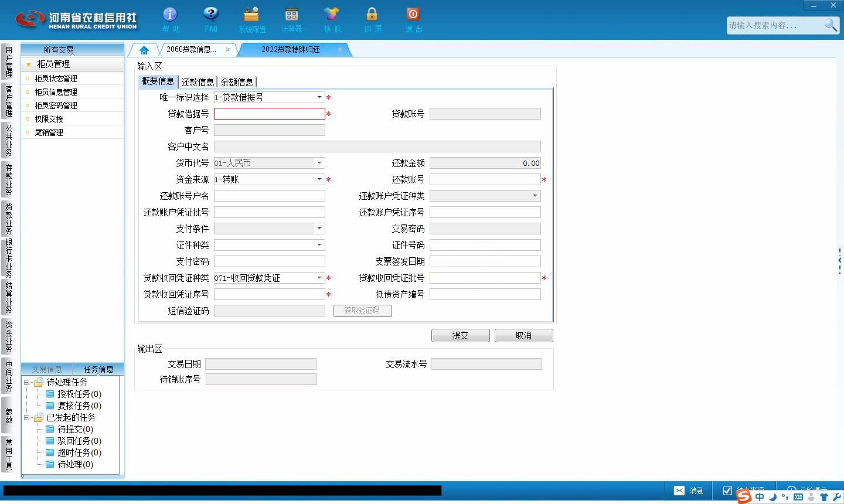Click the 待处理任务 folder icon
The width and height of the screenshot is (844, 504).
[39, 382]
